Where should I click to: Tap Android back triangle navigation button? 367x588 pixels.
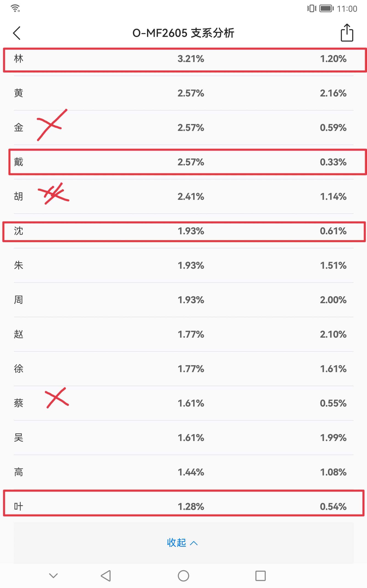pos(106,576)
